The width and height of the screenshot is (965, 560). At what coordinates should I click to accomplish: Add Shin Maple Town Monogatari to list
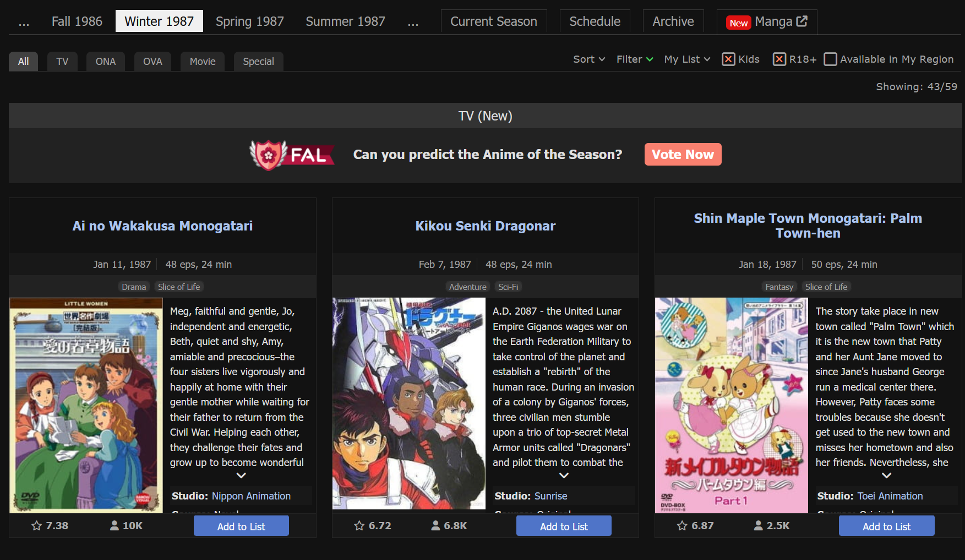886,526
